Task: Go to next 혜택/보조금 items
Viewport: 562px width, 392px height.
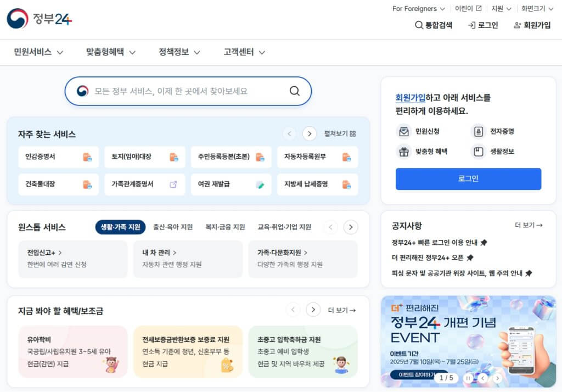Action: tap(313, 310)
